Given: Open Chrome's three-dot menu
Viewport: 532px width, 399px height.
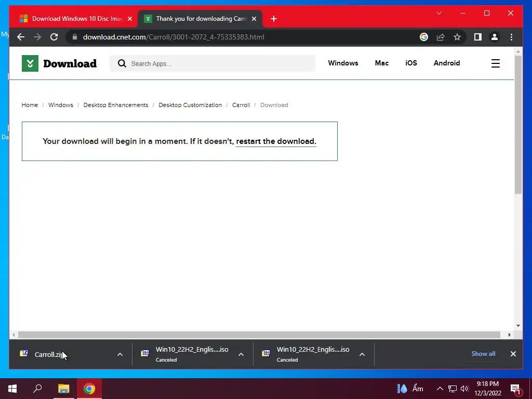Looking at the screenshot, I should pyautogui.click(x=511, y=37).
